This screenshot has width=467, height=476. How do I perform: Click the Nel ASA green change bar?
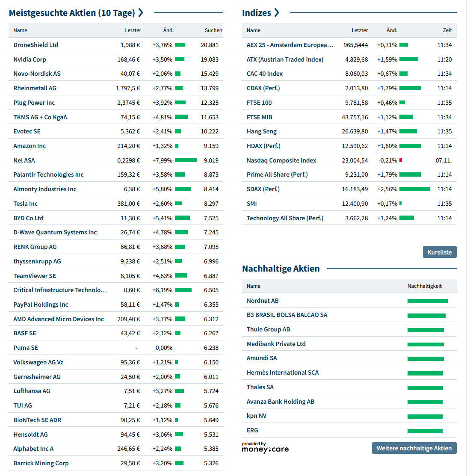coord(186,160)
